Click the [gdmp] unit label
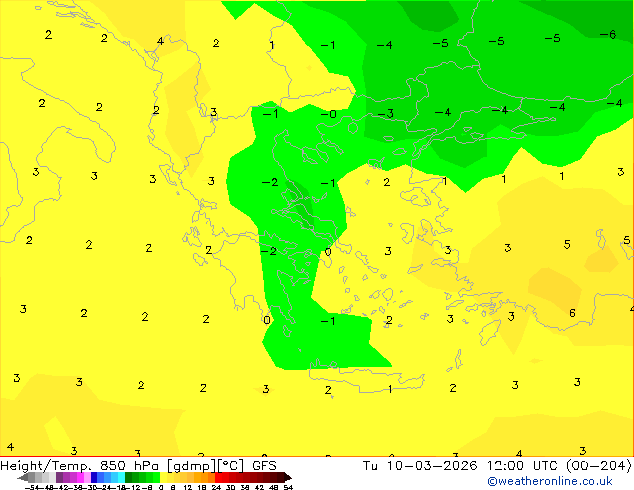 pyautogui.click(x=192, y=466)
